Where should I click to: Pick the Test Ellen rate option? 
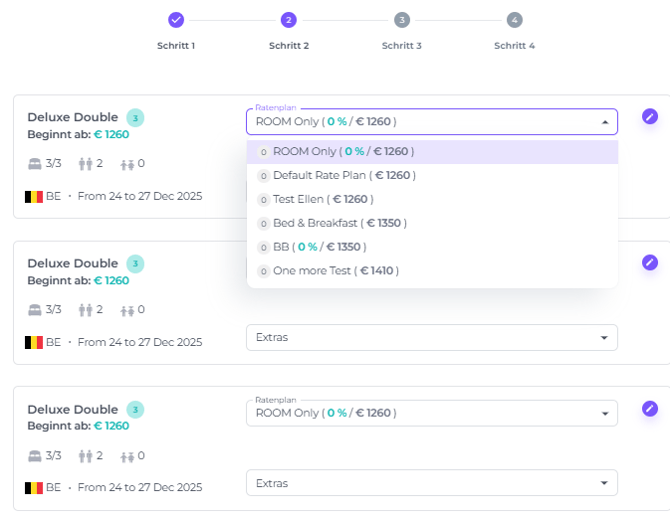(x=322, y=199)
